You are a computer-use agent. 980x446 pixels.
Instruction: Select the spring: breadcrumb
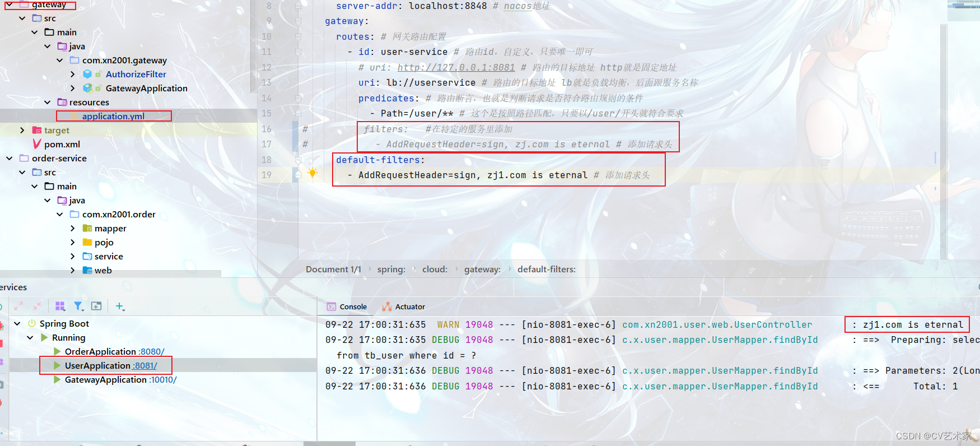[x=391, y=269]
